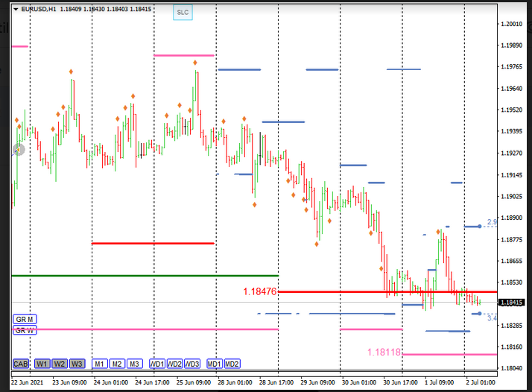Click the GR W button
Screen dimensions: 532x392
(25, 330)
